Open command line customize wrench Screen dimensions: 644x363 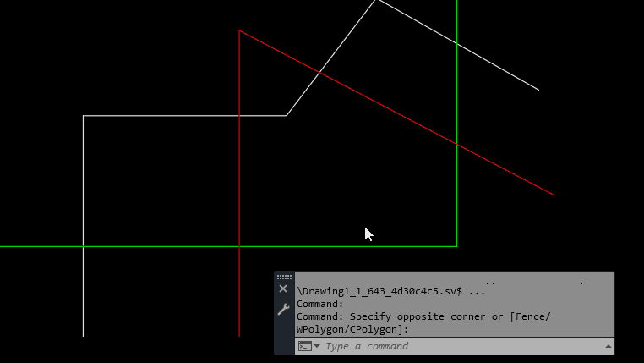click(x=283, y=309)
